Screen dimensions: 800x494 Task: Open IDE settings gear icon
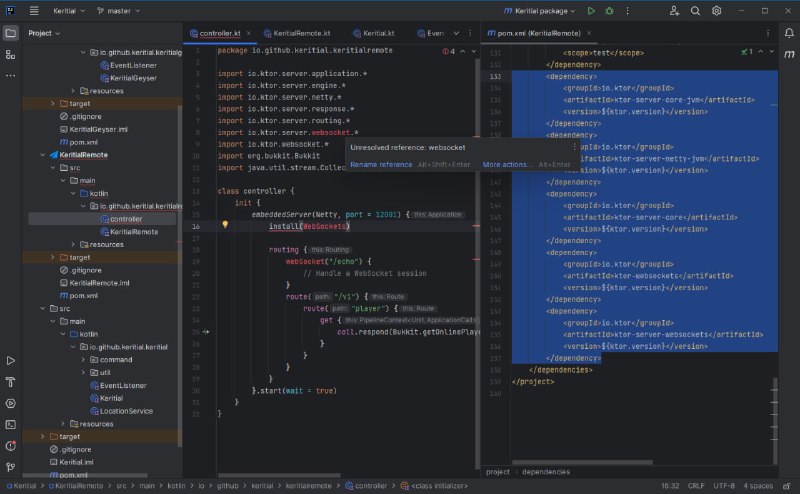(x=716, y=11)
